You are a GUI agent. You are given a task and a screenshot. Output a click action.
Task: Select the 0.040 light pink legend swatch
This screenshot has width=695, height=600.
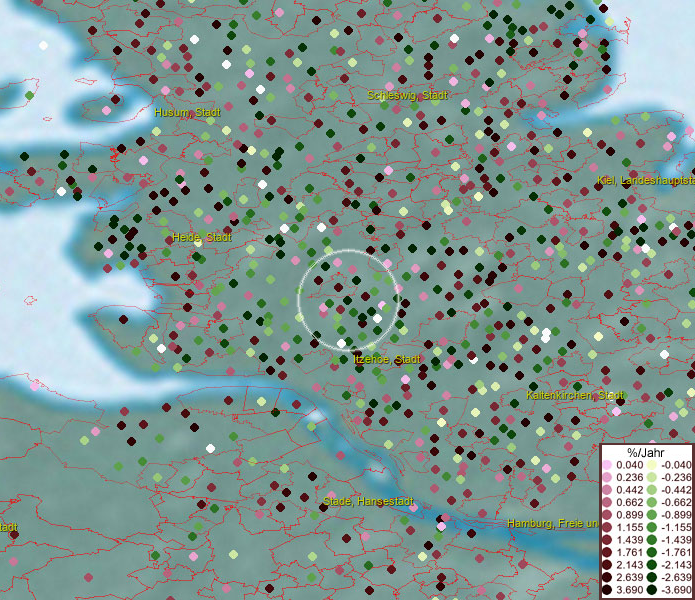(607, 465)
